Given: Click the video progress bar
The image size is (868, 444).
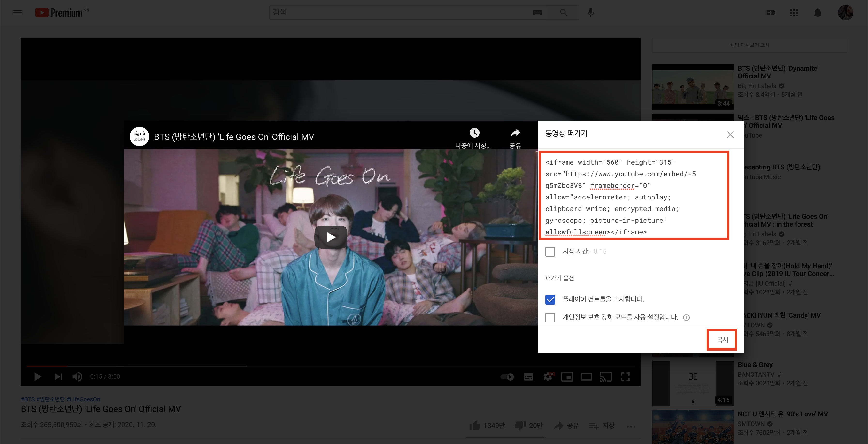Looking at the screenshot, I should click(x=330, y=366).
